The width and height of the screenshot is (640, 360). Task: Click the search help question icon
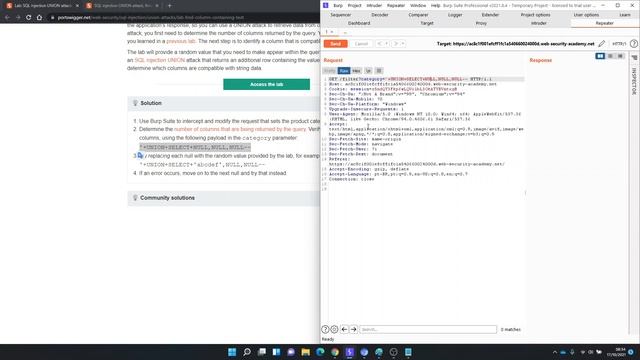click(325, 329)
